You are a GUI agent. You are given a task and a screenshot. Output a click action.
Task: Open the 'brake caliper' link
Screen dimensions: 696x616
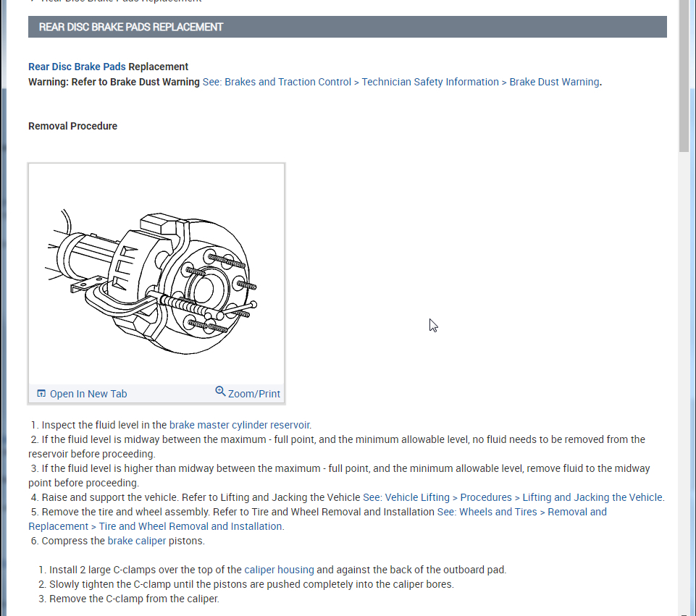tap(137, 541)
